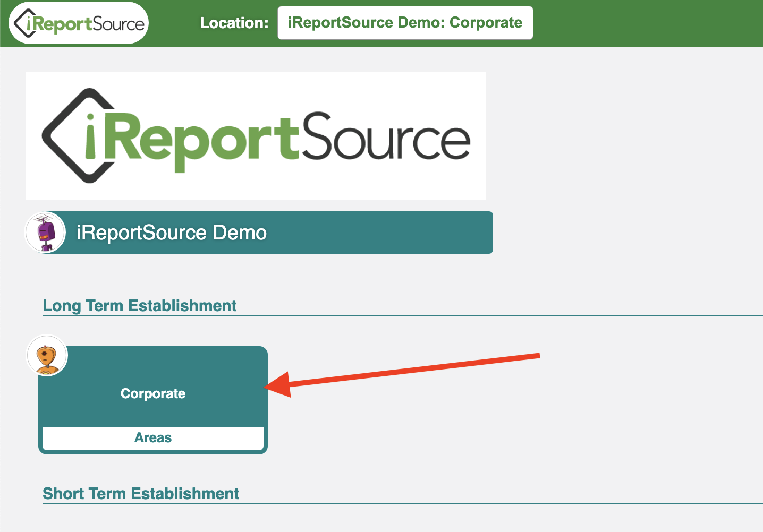Click the large iReportSource banner image
Viewport: 763px width, 532px height.
256,136
